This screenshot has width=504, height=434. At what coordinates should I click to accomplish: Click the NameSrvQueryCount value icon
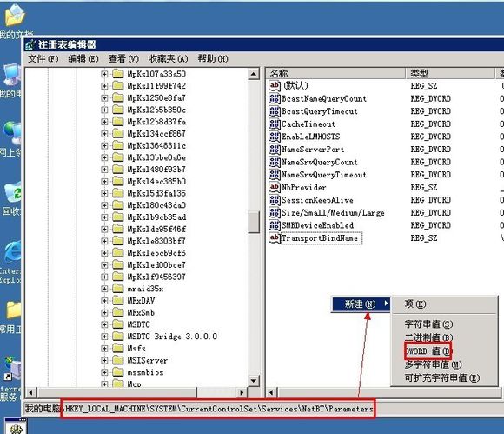(x=275, y=162)
